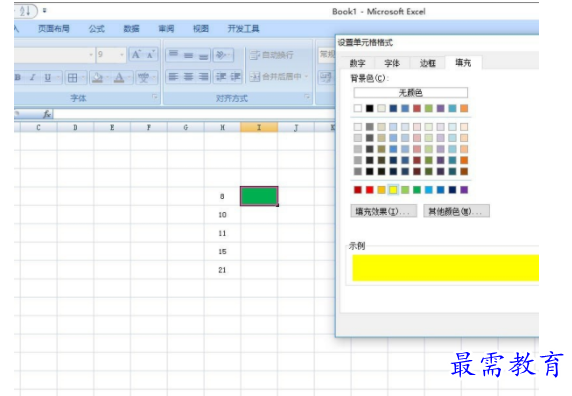Click the Increase Font Size icon
This screenshot has height=396, width=572.
point(136,55)
